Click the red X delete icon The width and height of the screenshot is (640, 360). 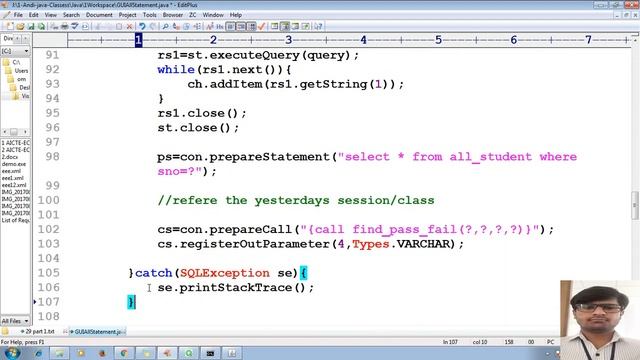click(129, 27)
